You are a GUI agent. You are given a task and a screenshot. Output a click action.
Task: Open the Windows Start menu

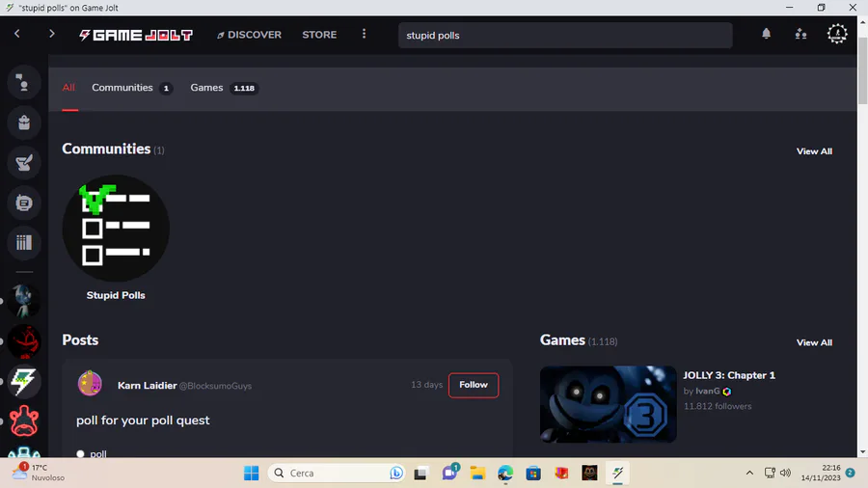tap(252, 474)
